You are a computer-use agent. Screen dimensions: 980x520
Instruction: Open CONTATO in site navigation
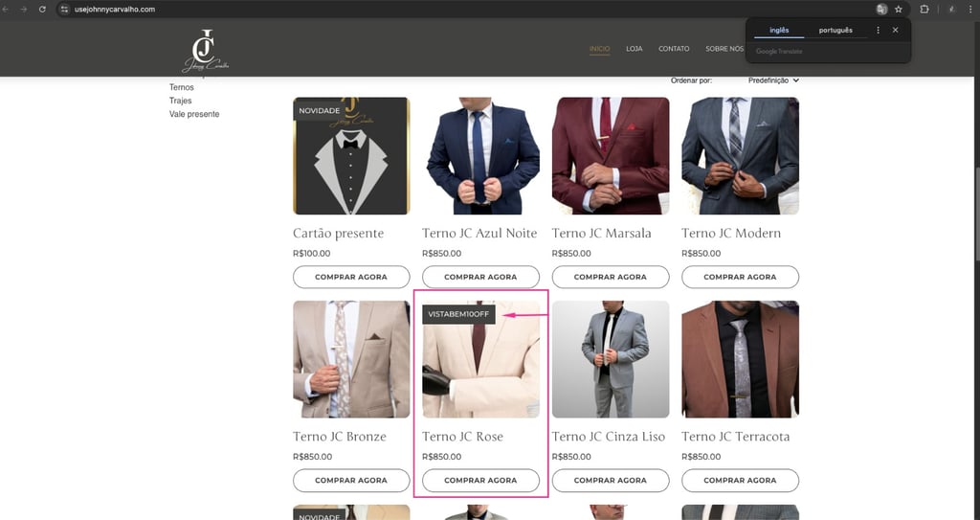(x=674, y=49)
